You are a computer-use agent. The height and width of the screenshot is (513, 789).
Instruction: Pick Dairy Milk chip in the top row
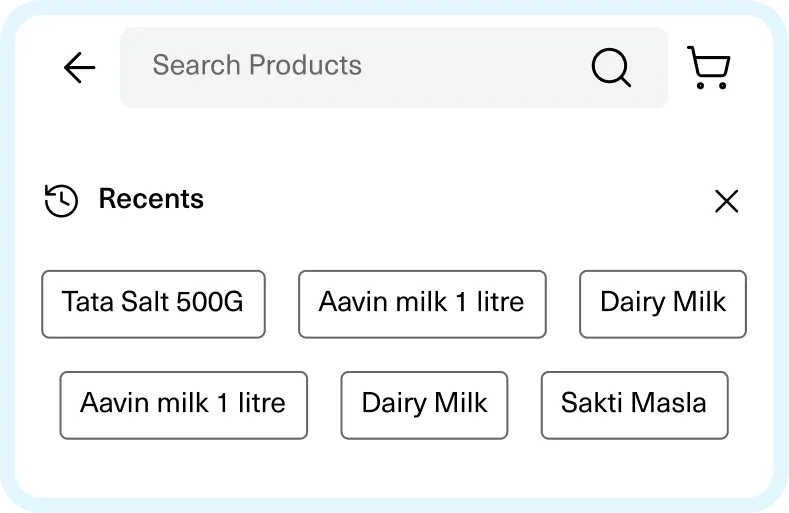point(663,303)
